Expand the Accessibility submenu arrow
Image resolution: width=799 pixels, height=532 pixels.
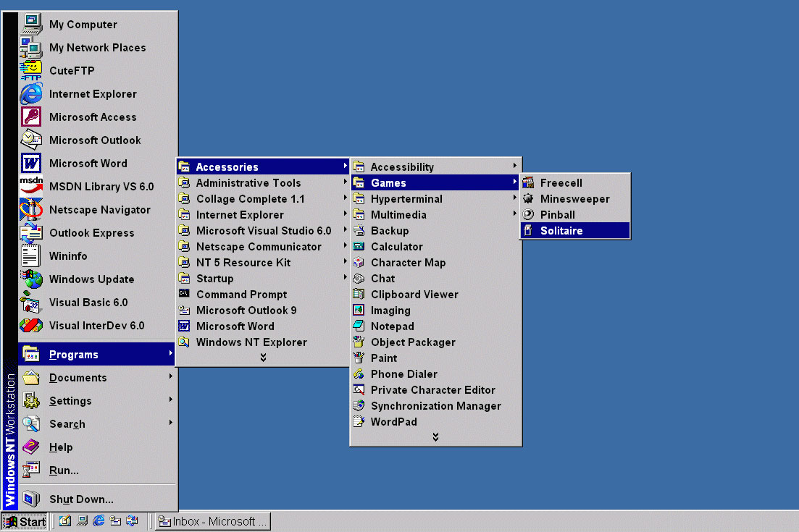(x=515, y=166)
